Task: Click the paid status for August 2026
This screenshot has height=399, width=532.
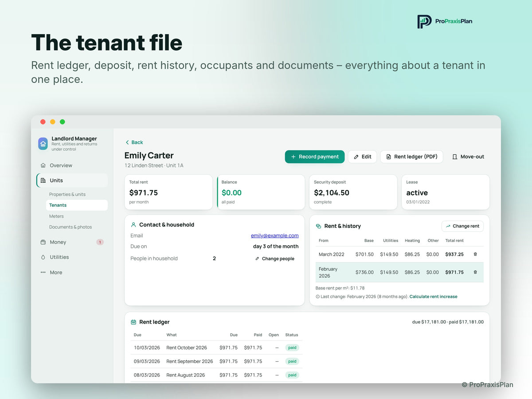Action: click(x=292, y=375)
